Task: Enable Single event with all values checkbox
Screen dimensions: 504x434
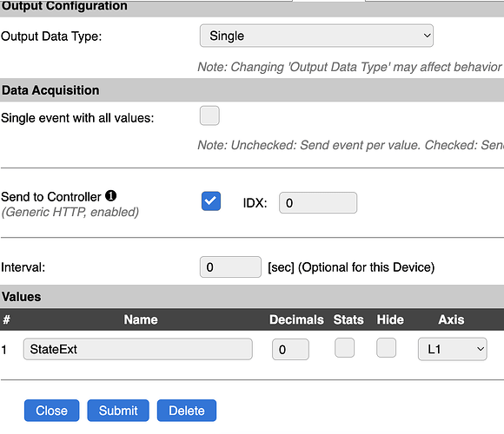Action: pos(209,115)
